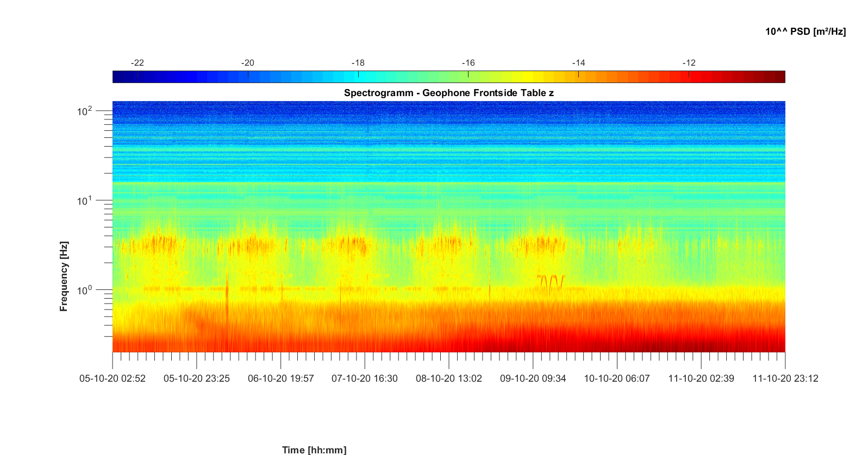Click the colorbar tick label -22

coord(138,63)
